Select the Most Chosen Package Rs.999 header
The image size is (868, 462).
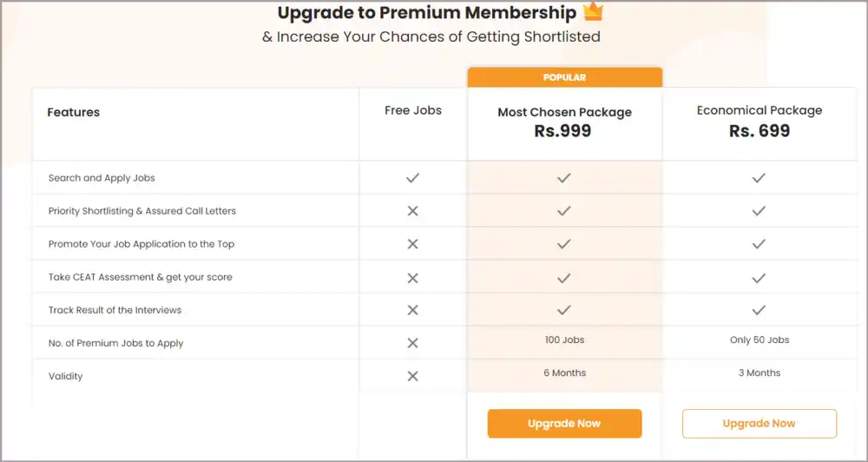[564, 122]
